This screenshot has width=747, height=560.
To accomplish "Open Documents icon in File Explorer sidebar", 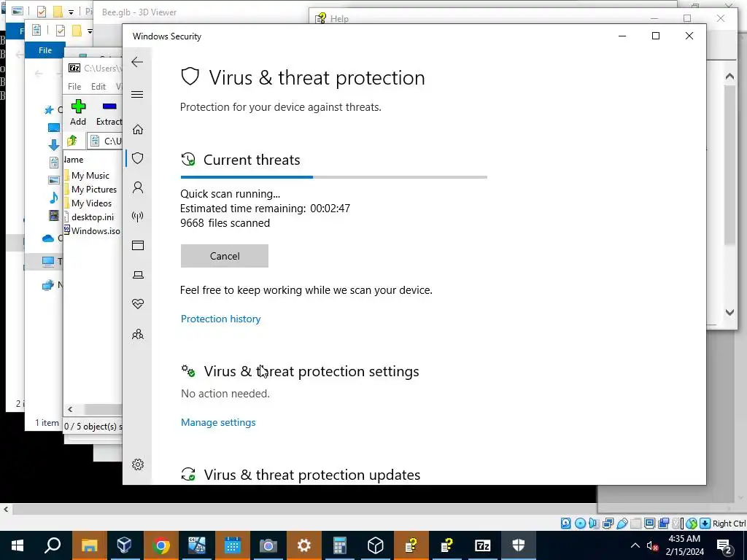I will click(x=54, y=163).
